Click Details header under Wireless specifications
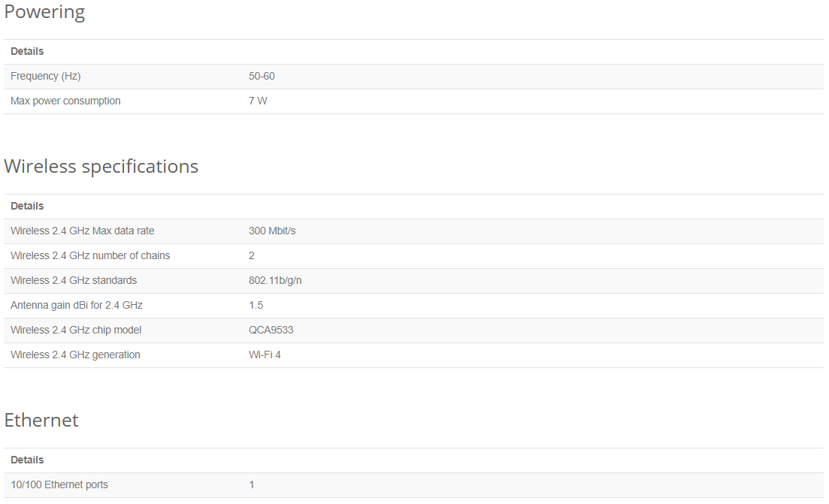 27,206
